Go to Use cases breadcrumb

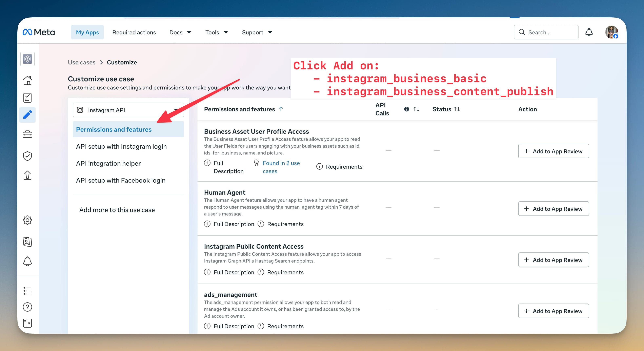82,62
